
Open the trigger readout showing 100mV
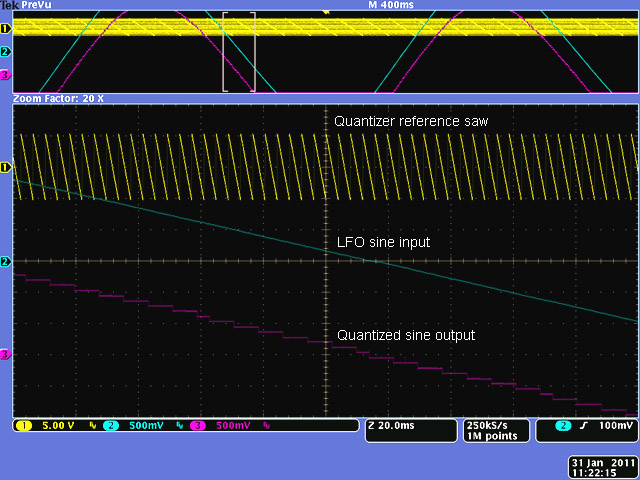[587, 425]
